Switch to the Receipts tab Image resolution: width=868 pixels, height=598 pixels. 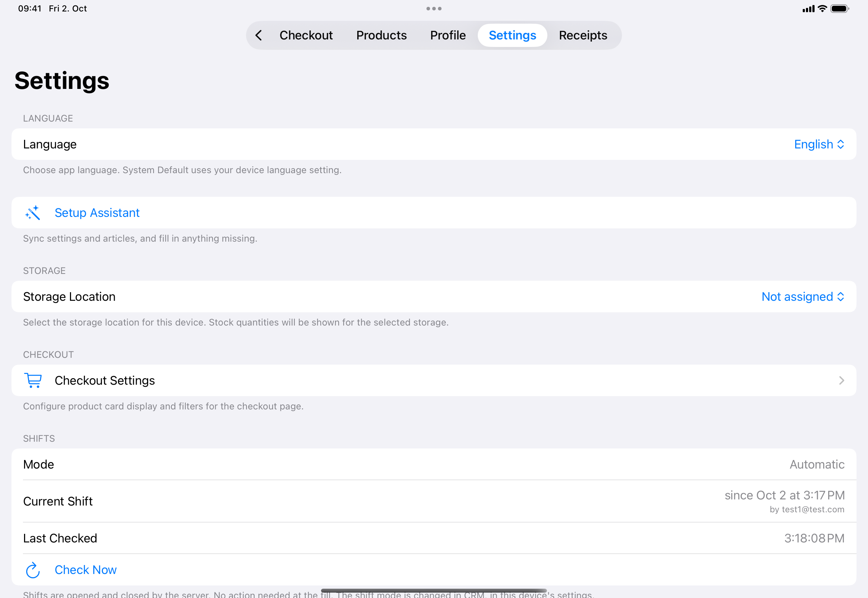(x=583, y=35)
